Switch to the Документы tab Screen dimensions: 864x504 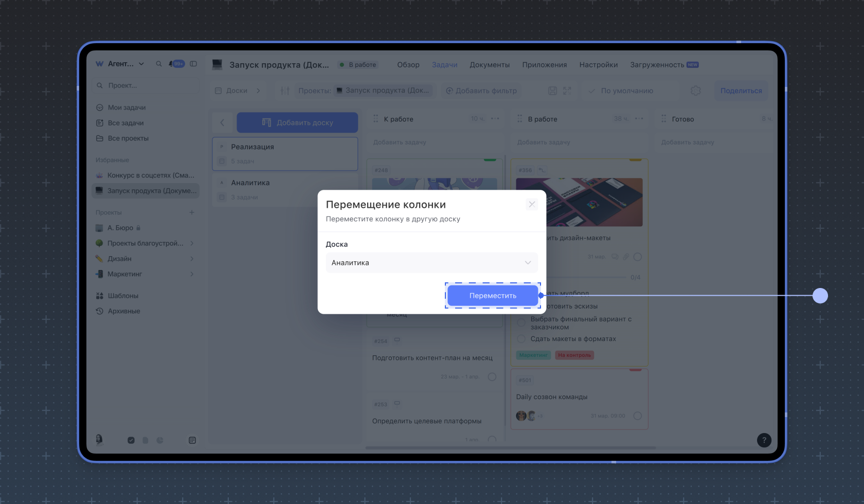[x=489, y=65]
